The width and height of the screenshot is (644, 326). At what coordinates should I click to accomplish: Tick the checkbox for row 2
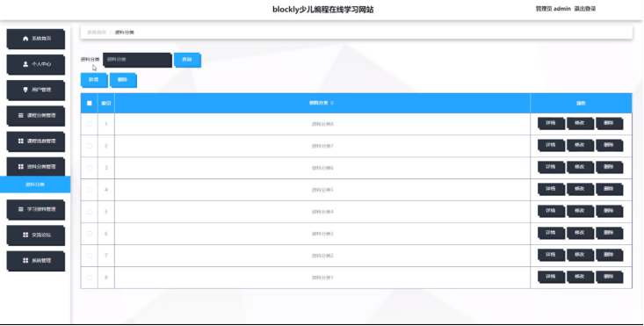pyautogui.click(x=90, y=146)
